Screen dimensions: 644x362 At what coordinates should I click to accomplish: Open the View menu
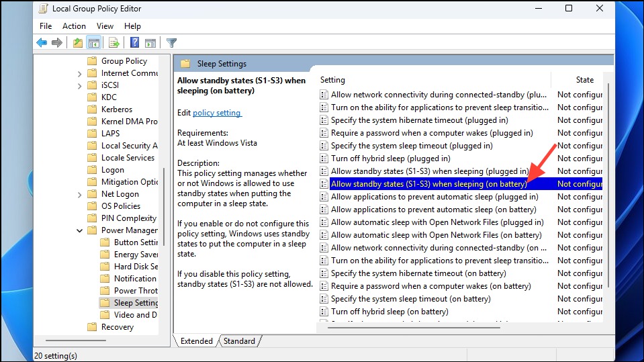105,26
